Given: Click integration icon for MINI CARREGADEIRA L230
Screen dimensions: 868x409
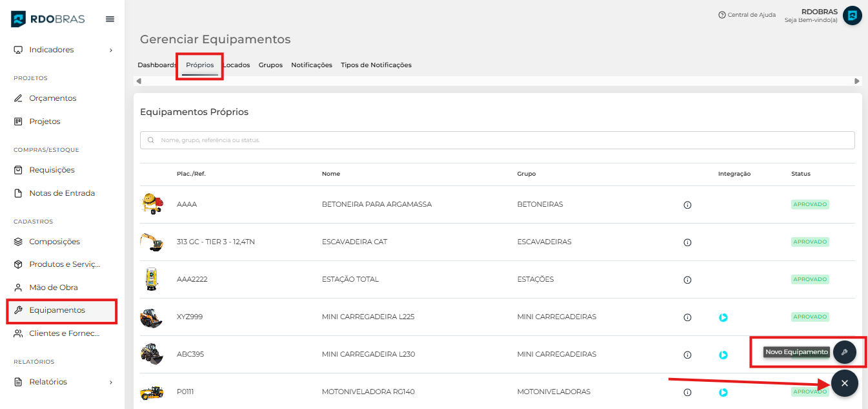Looking at the screenshot, I should click(x=723, y=355).
